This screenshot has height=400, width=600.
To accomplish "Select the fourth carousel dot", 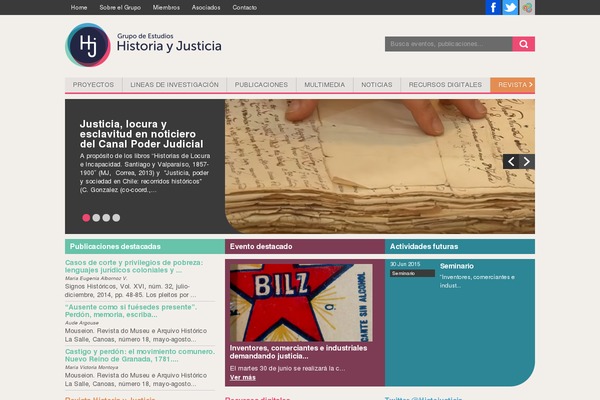I will 116,217.
